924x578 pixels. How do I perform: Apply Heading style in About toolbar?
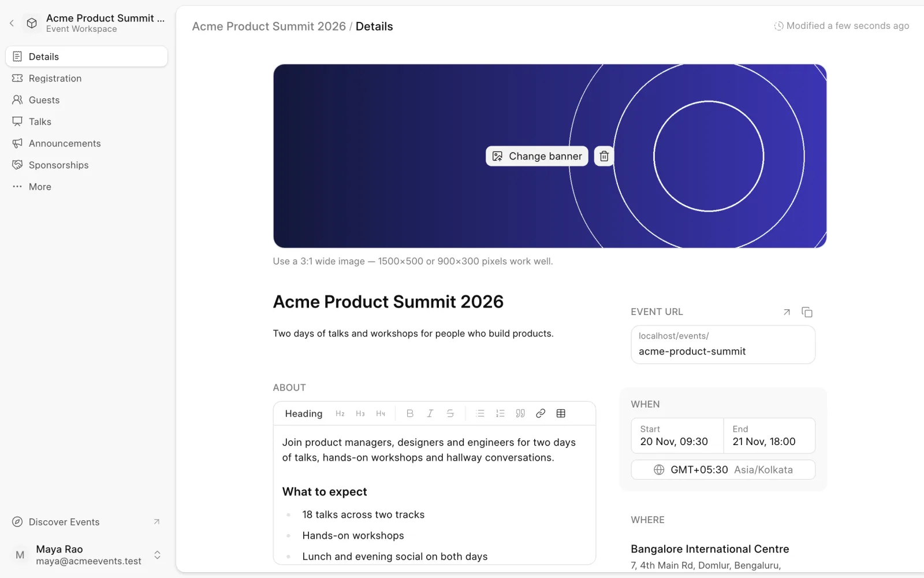[304, 413]
